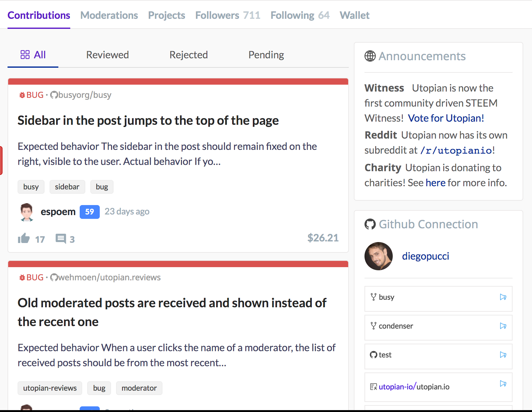Click the flag icon on test row
532x412 pixels.
(x=503, y=355)
